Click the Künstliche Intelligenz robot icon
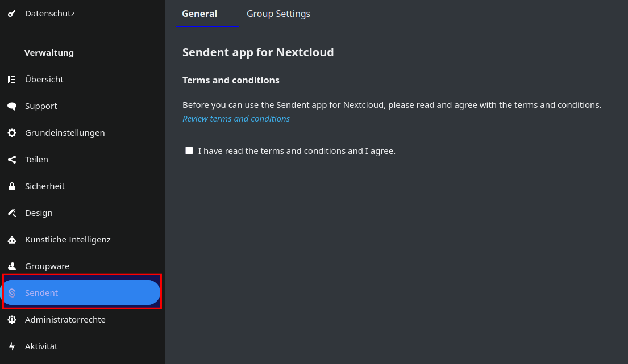628x364 pixels. coord(12,240)
